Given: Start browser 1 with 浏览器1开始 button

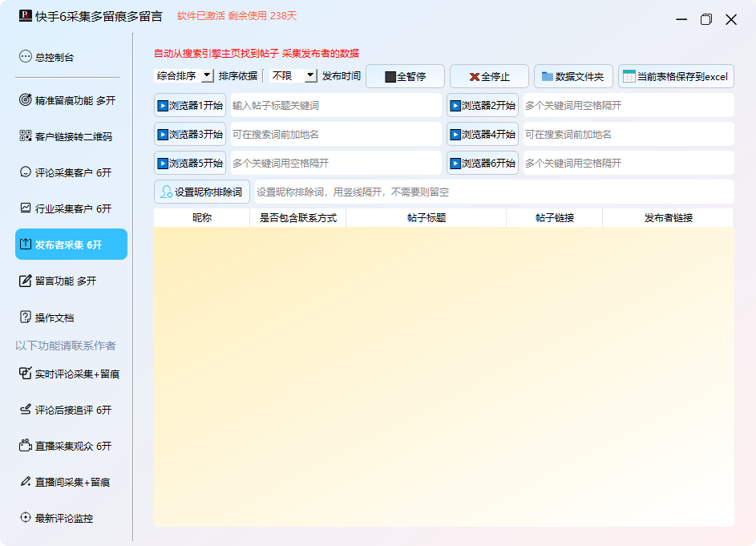Looking at the screenshot, I should click(x=190, y=106).
